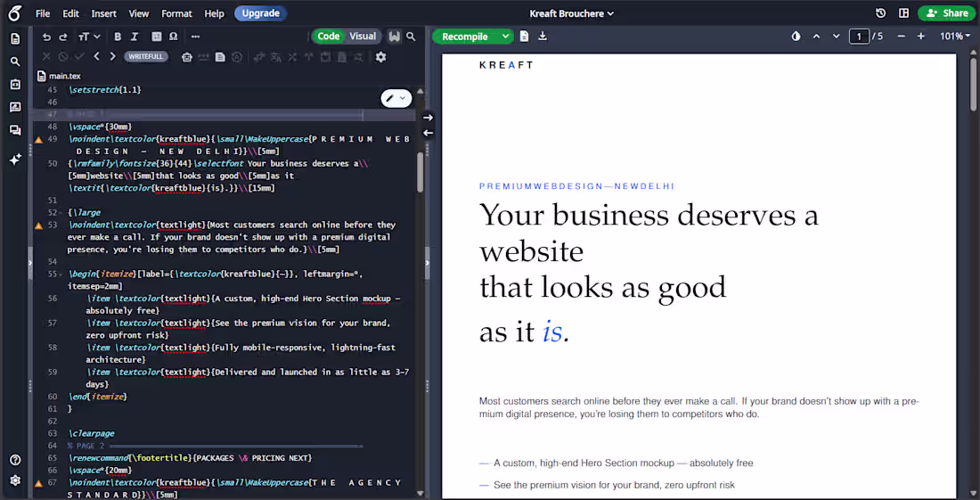Switch editor to Visual mode
The image size is (980, 500).
click(363, 37)
